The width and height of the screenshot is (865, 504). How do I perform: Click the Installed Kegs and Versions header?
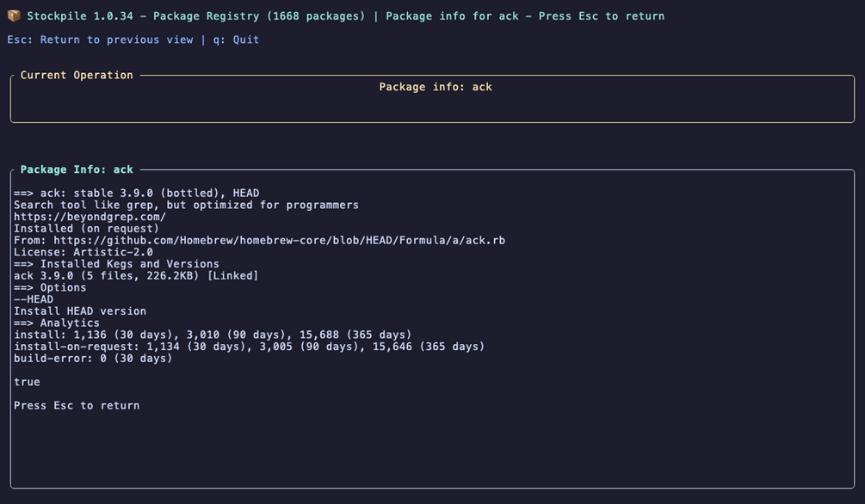click(x=116, y=264)
